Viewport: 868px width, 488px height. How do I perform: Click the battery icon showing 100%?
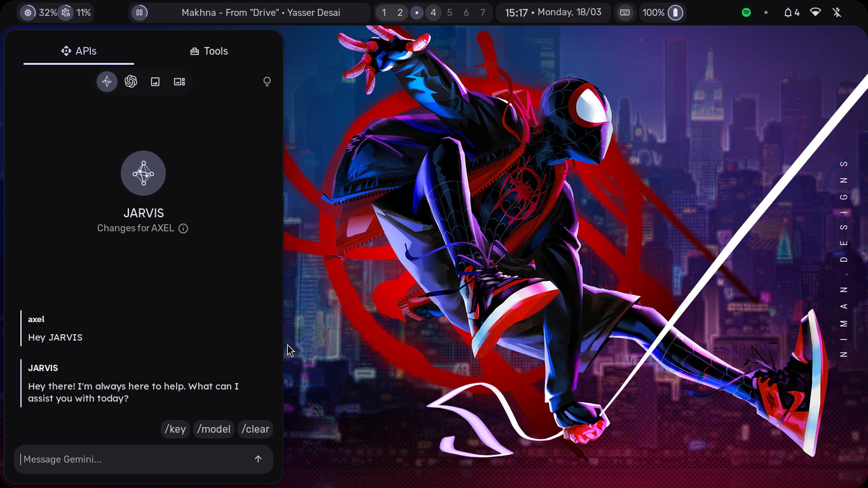(x=676, y=13)
